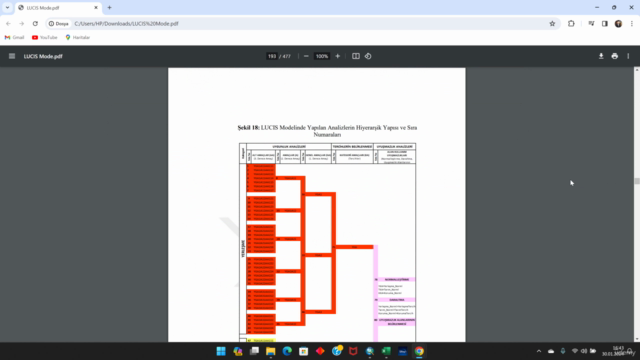
Task: Select the LUCIS Mode.pdf tab
Action: 57,8
